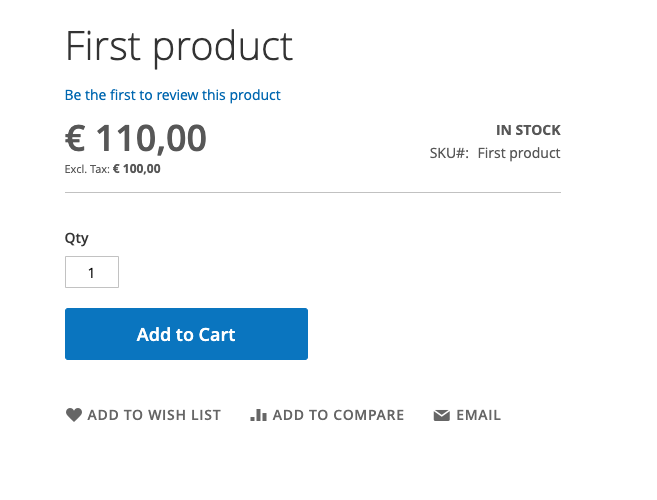Click the IN STOCK status text
This screenshot has height=500, width=657.
[528, 130]
